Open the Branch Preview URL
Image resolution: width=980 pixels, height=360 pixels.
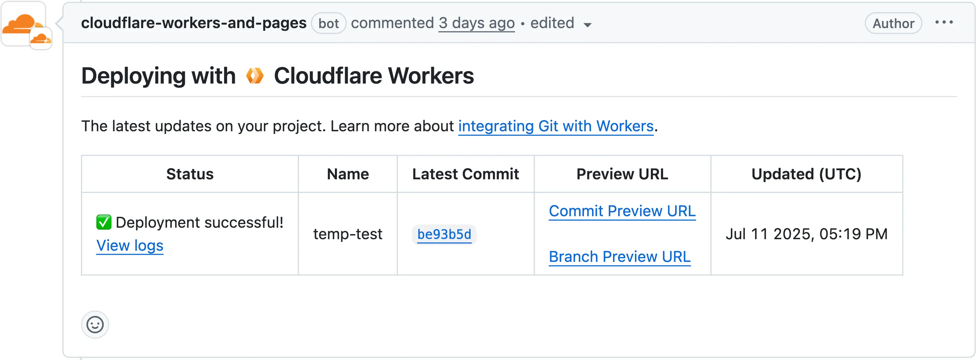(x=619, y=257)
